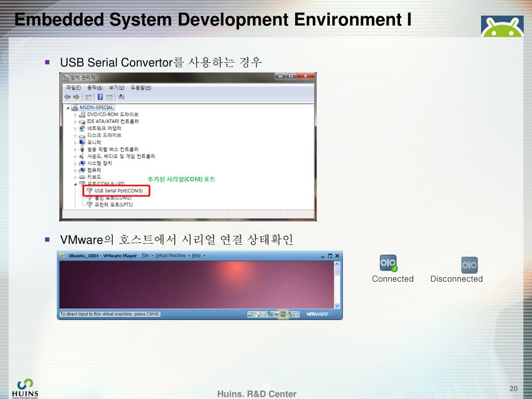Click the Connected serial port status icon
Image resolution: width=532 pixels, height=399 pixels.
388,263
